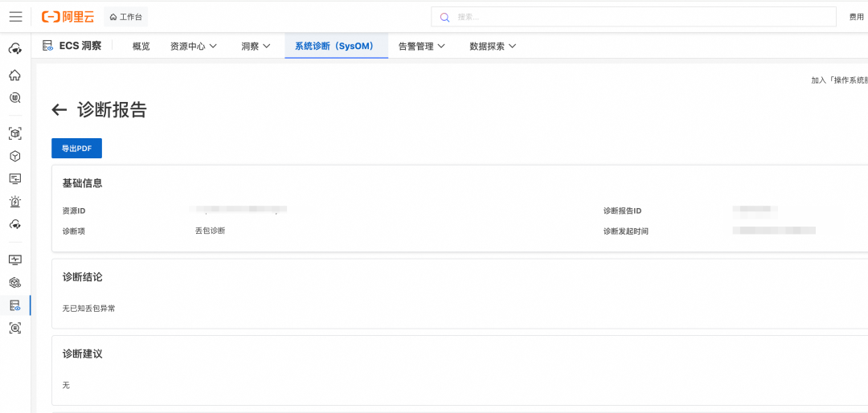Open the monitor pulse icon in sidebar
This screenshot has height=413, width=868.
(x=15, y=259)
